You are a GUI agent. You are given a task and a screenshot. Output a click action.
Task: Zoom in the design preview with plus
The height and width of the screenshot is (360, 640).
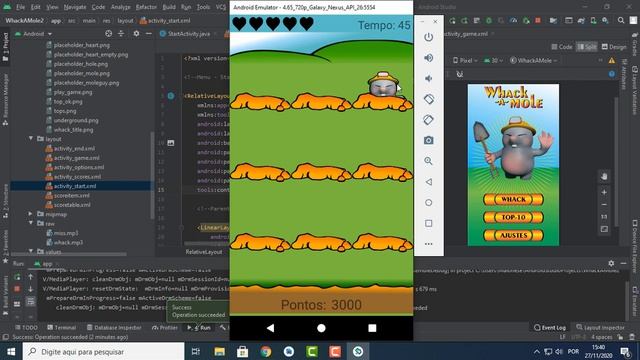point(604,192)
